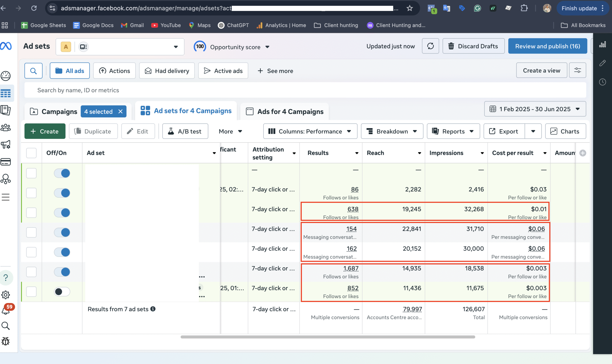Image resolution: width=612 pixels, height=364 pixels.
Task: Open the view settings sliders icon
Action: 577,71
